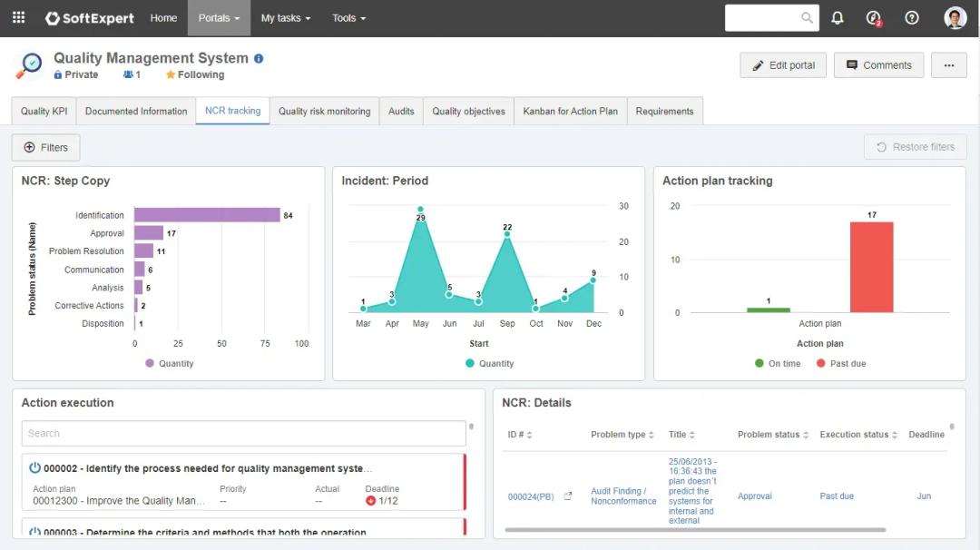Open the user profile avatar

[x=955, y=18]
